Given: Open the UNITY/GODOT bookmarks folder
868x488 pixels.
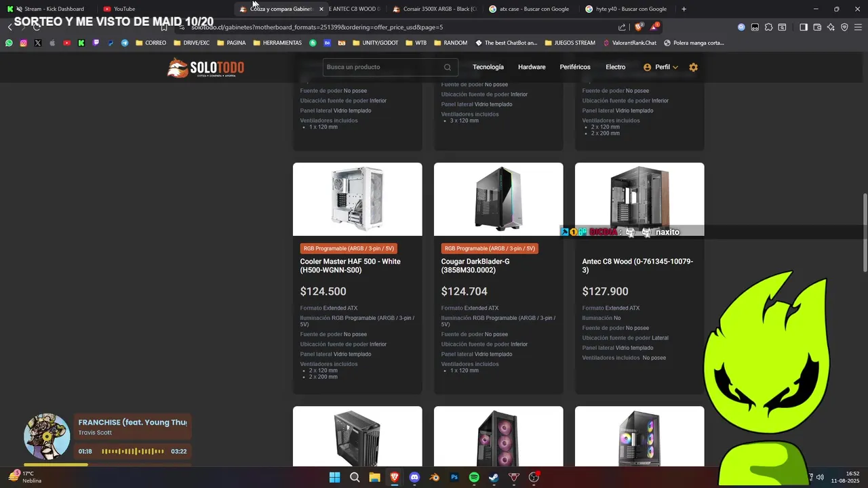Looking at the screenshot, I should [375, 43].
